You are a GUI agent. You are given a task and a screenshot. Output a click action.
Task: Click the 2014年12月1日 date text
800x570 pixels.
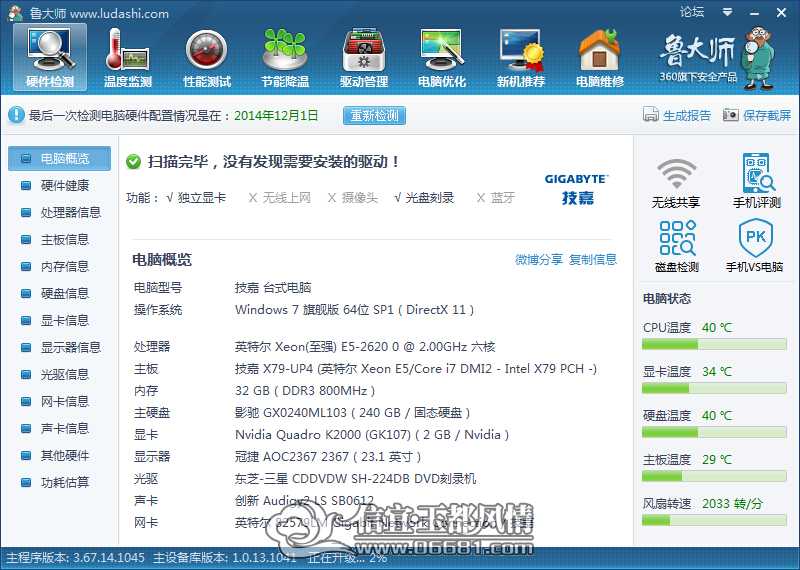point(276,115)
